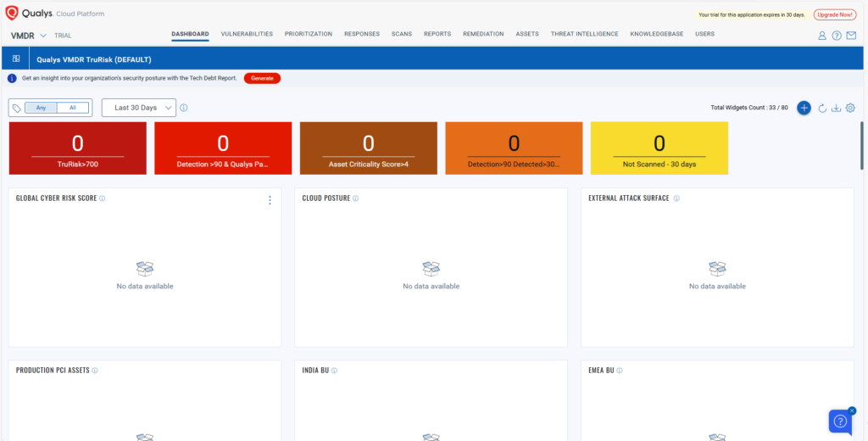The height and width of the screenshot is (441, 868).
Task: Open Not Scanned - 30 days widget
Action: point(659,148)
